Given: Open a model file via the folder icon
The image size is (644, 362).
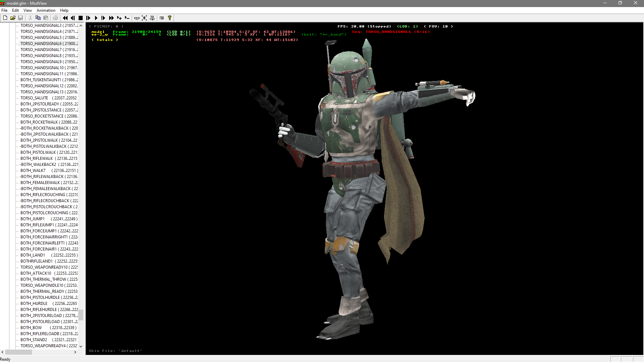Looking at the screenshot, I should click(x=13, y=18).
